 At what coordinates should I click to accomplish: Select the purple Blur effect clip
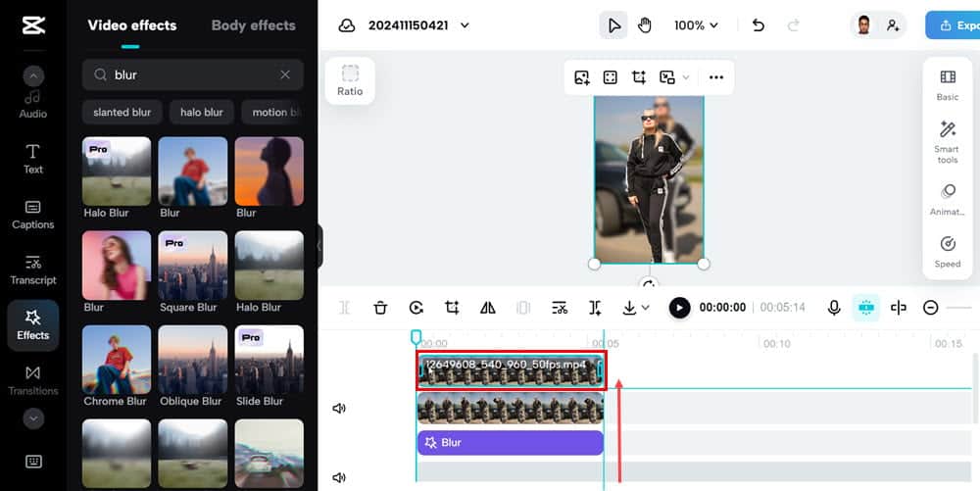(510, 443)
